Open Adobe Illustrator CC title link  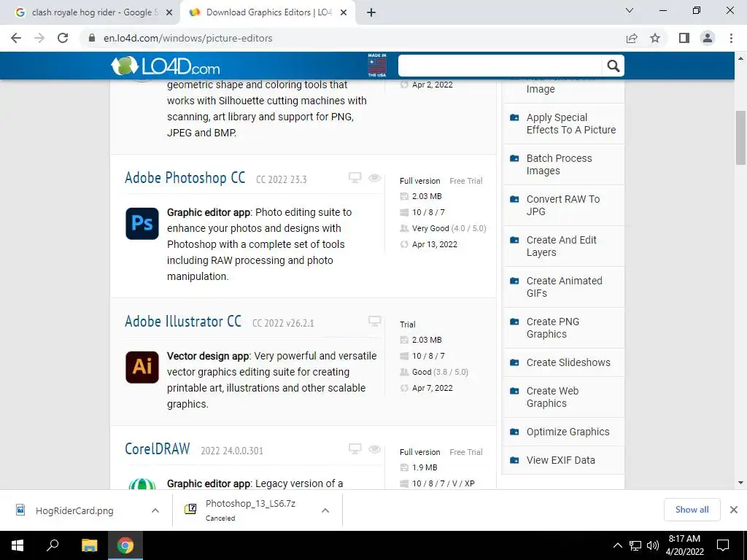pyautogui.click(x=183, y=322)
